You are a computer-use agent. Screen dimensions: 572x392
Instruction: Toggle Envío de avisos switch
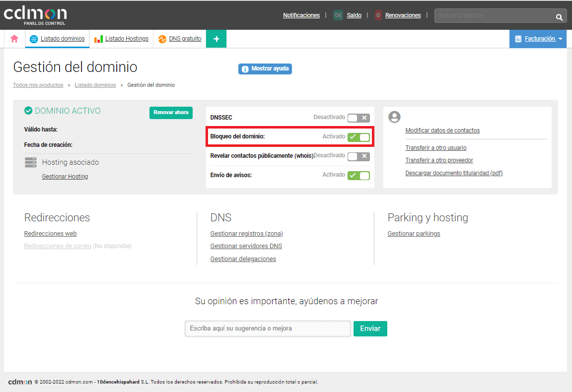click(358, 175)
